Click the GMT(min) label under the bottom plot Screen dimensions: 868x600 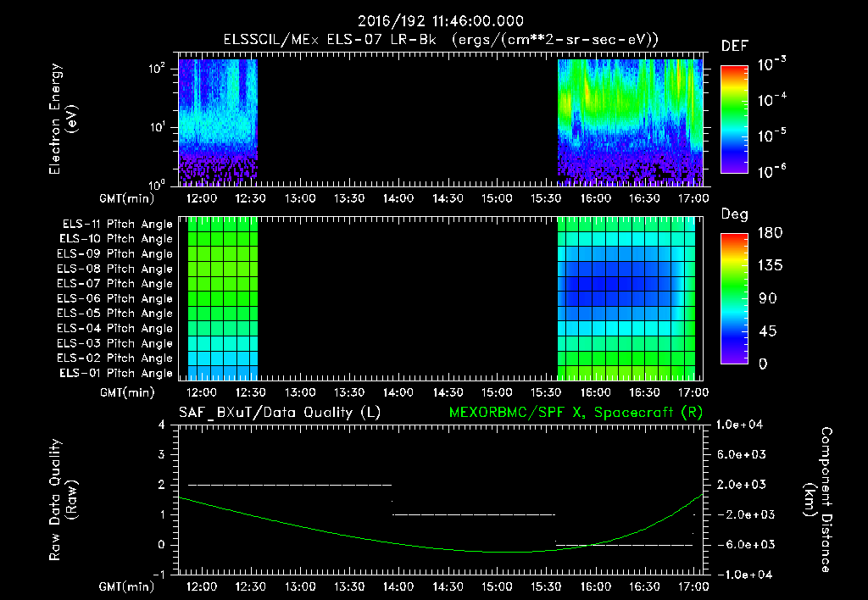coord(127,586)
